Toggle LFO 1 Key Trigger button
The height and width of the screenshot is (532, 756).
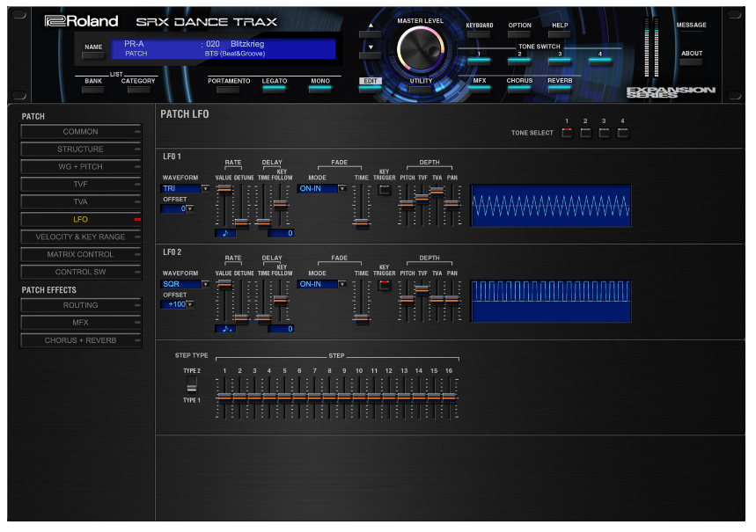[x=385, y=189]
